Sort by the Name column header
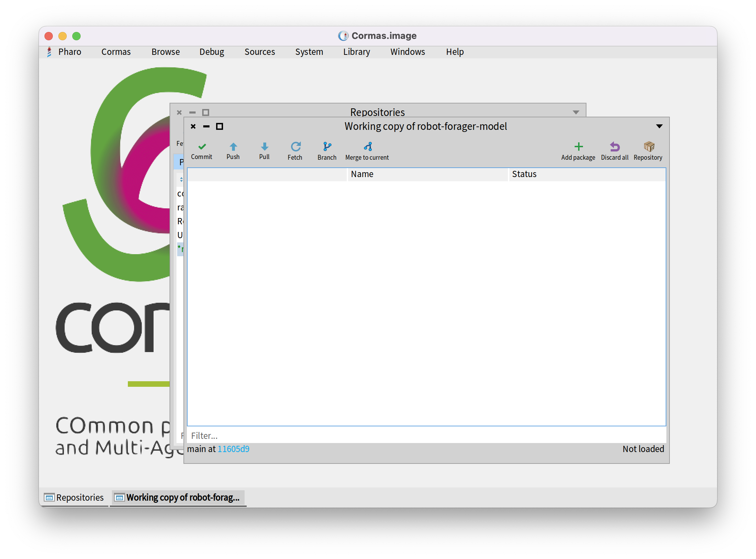The height and width of the screenshot is (559, 756). [x=362, y=174]
